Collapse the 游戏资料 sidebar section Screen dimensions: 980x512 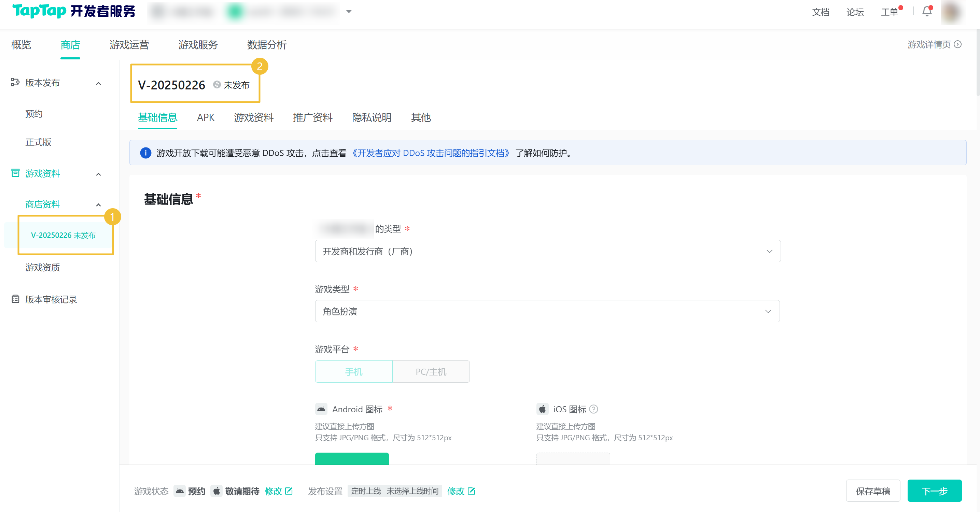pyautogui.click(x=99, y=174)
